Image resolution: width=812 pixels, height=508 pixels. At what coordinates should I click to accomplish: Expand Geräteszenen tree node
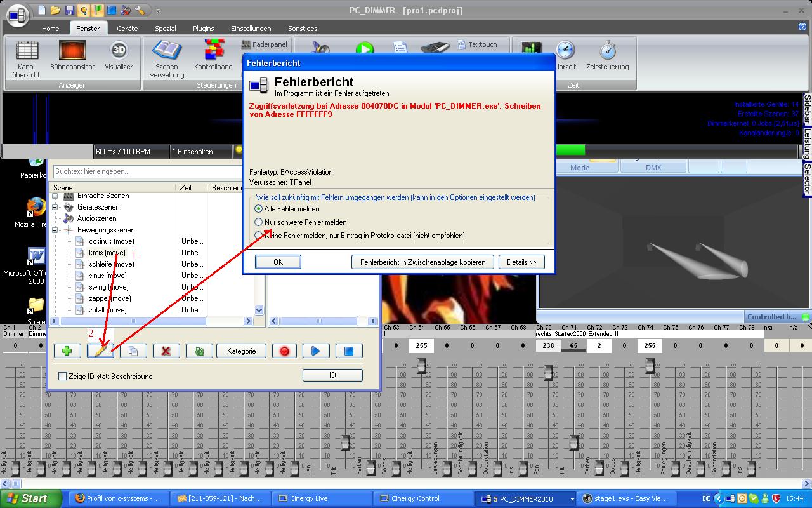click(55, 207)
